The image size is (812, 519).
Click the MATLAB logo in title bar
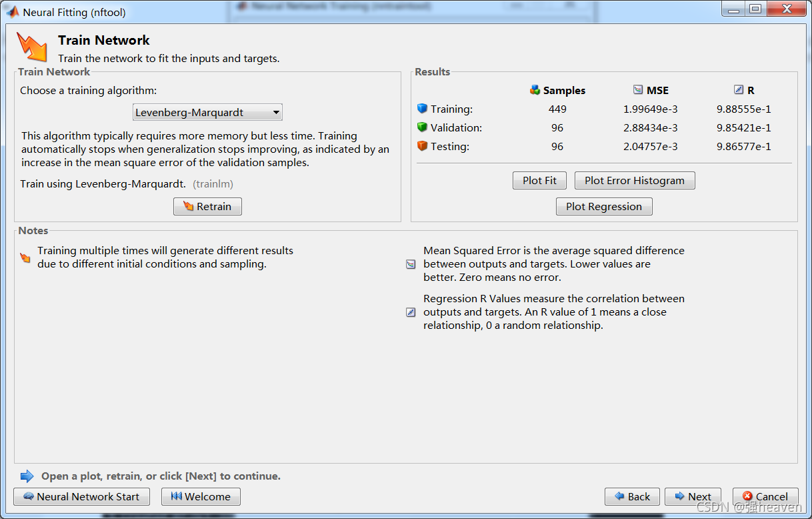(x=13, y=12)
